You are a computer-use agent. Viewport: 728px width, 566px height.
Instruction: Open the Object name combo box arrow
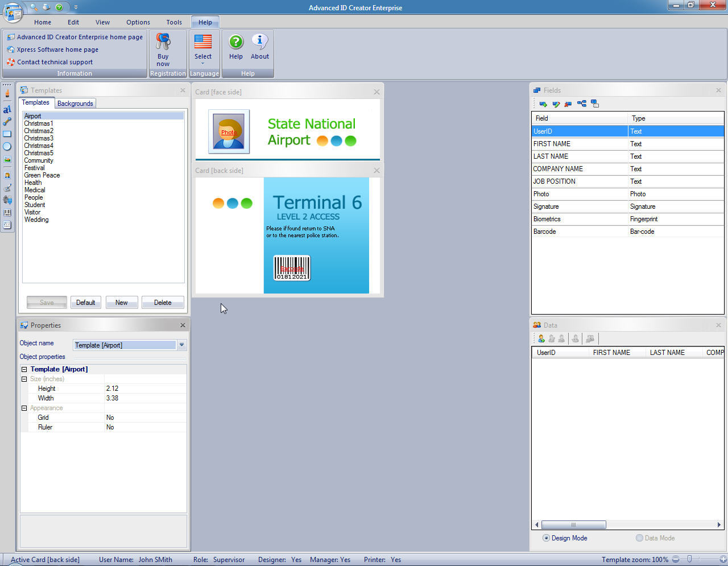point(181,345)
